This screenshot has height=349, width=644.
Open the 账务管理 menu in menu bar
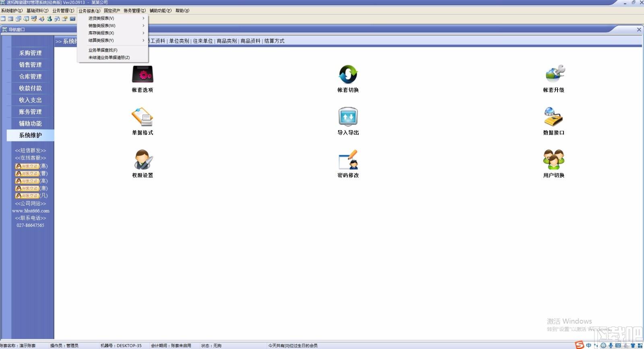click(x=134, y=11)
